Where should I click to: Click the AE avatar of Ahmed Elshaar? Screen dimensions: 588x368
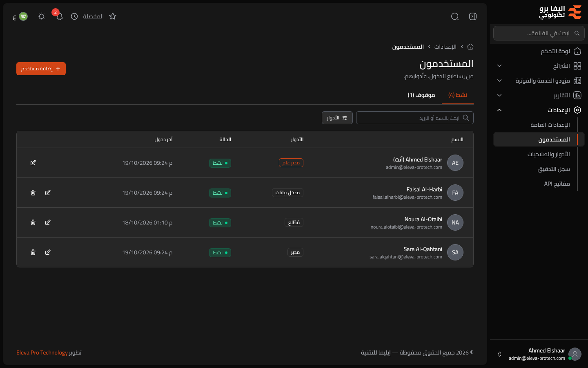tap(455, 163)
